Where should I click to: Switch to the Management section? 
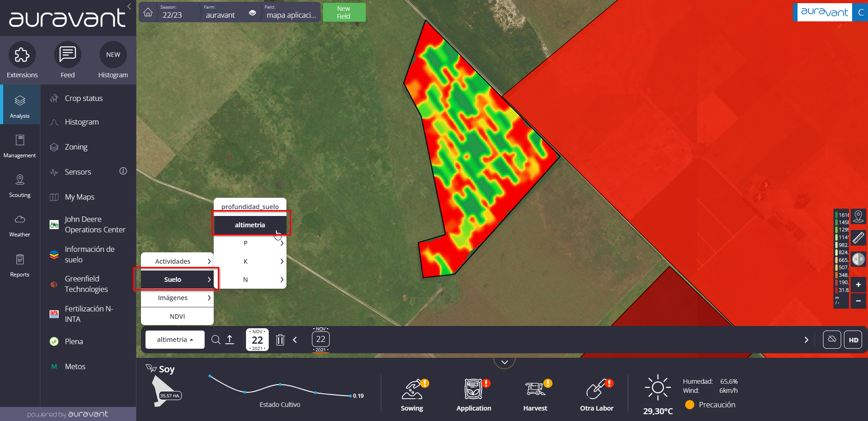click(20, 146)
